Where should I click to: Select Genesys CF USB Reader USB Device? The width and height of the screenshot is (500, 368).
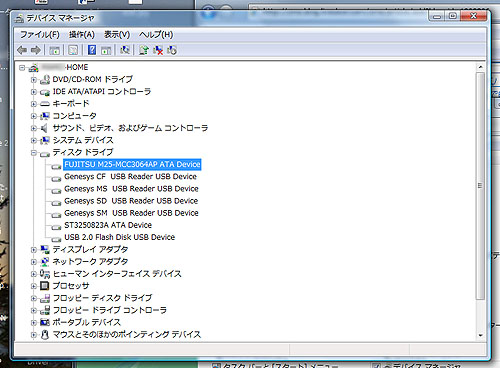coord(130,177)
